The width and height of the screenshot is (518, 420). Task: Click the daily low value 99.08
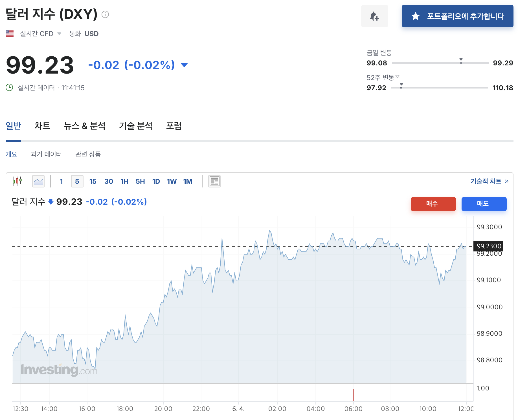click(377, 63)
